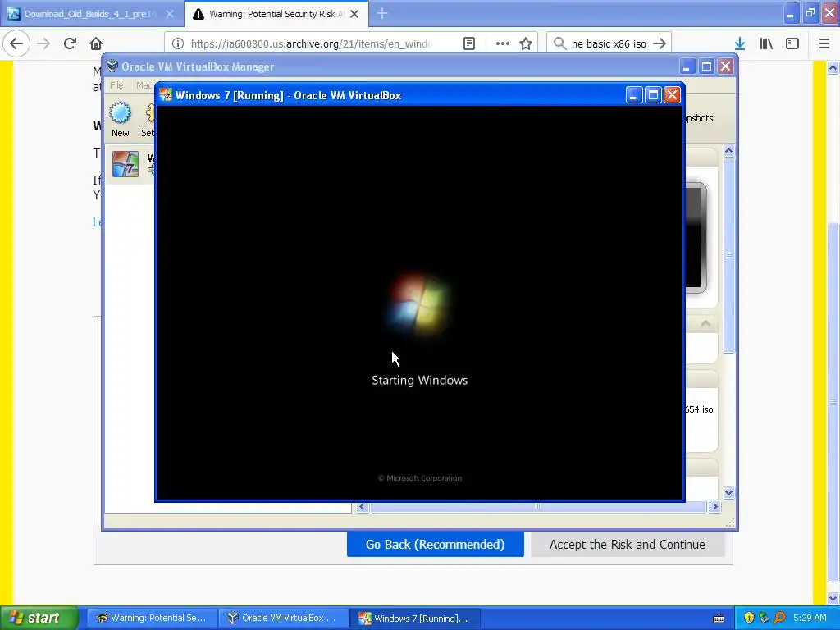The height and width of the screenshot is (630, 840).
Task: Open page actions three-dot menu
Action: click(503, 43)
